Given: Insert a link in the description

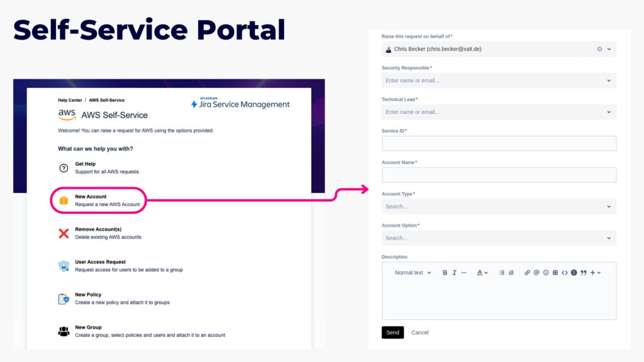Looking at the screenshot, I should 527,272.
